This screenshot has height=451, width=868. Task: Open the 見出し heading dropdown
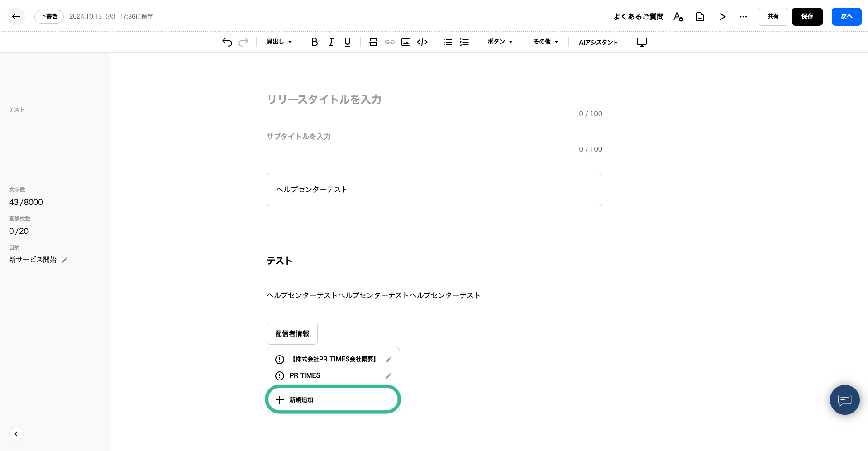click(279, 42)
